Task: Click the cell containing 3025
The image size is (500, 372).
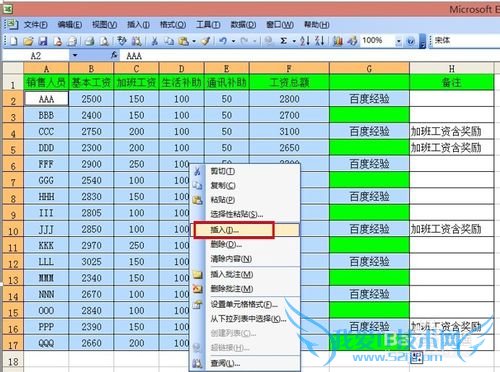Action: (x=91, y=262)
